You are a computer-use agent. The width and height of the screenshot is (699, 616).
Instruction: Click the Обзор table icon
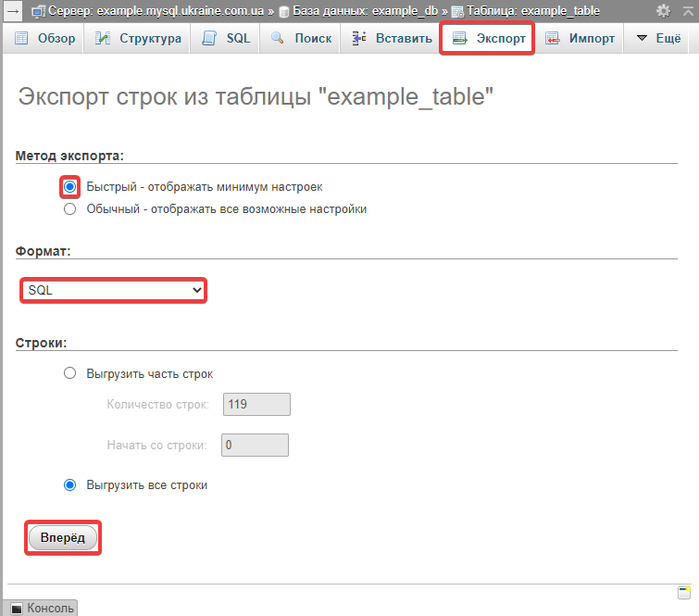tap(22, 39)
